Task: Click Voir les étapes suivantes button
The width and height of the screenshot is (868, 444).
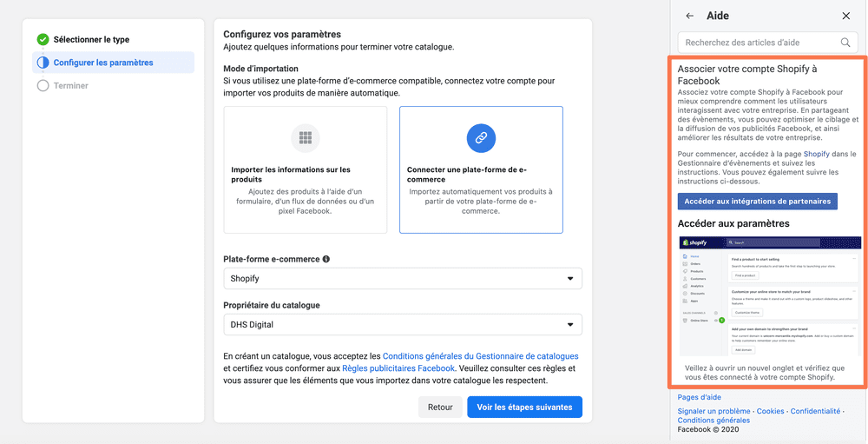Action: tap(525, 407)
